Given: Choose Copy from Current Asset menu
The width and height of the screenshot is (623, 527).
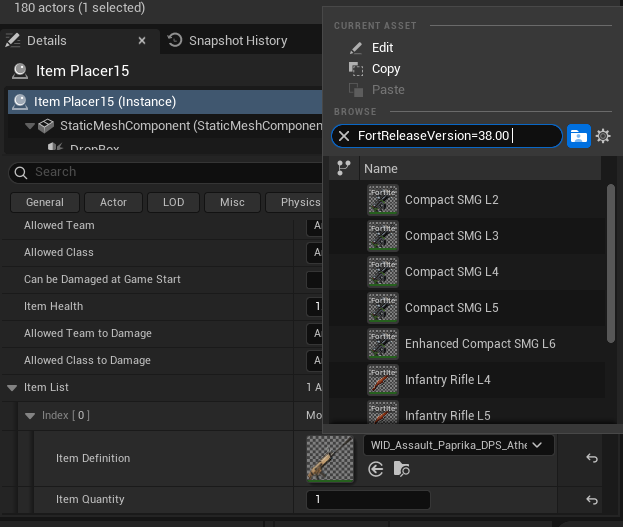Looking at the screenshot, I should (x=386, y=69).
